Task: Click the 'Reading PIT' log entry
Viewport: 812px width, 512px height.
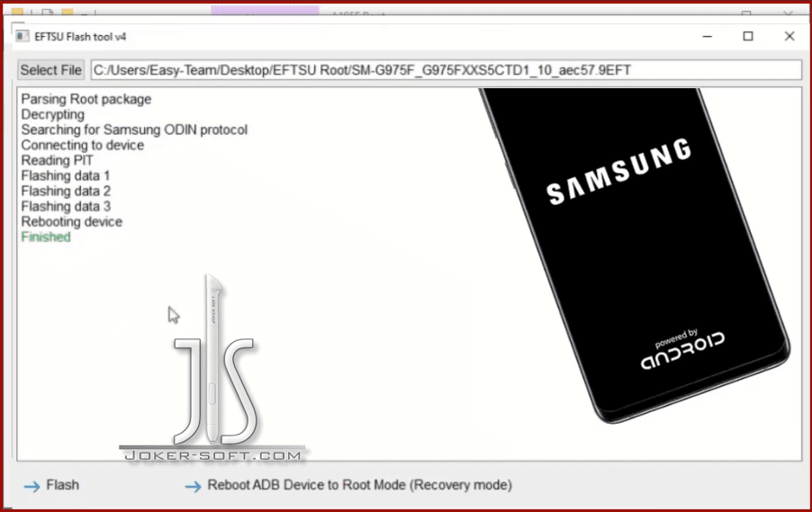Action: tap(57, 160)
